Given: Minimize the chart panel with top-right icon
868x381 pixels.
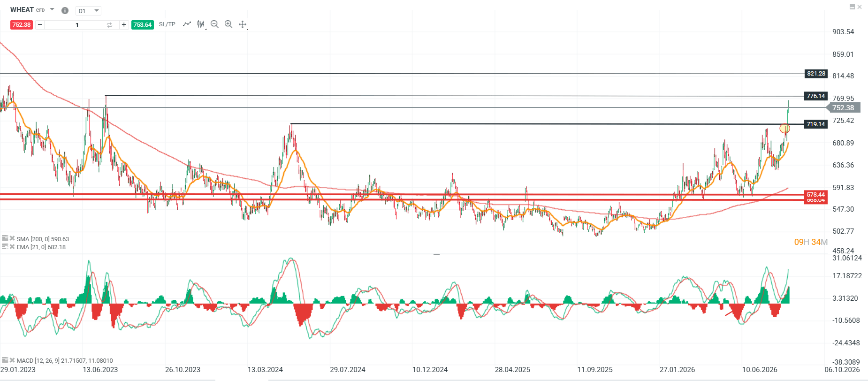Looking at the screenshot, I should tap(852, 7).
